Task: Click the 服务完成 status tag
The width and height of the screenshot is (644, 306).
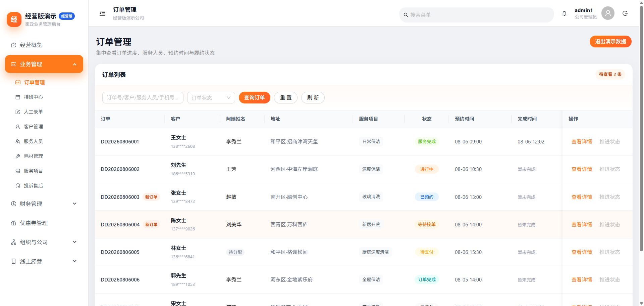Action: [427, 142]
